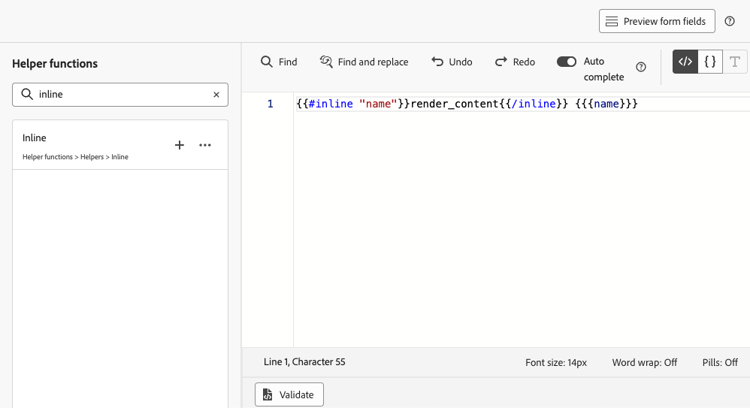
Task: Click the Helper functions search field
Action: pyautogui.click(x=120, y=94)
